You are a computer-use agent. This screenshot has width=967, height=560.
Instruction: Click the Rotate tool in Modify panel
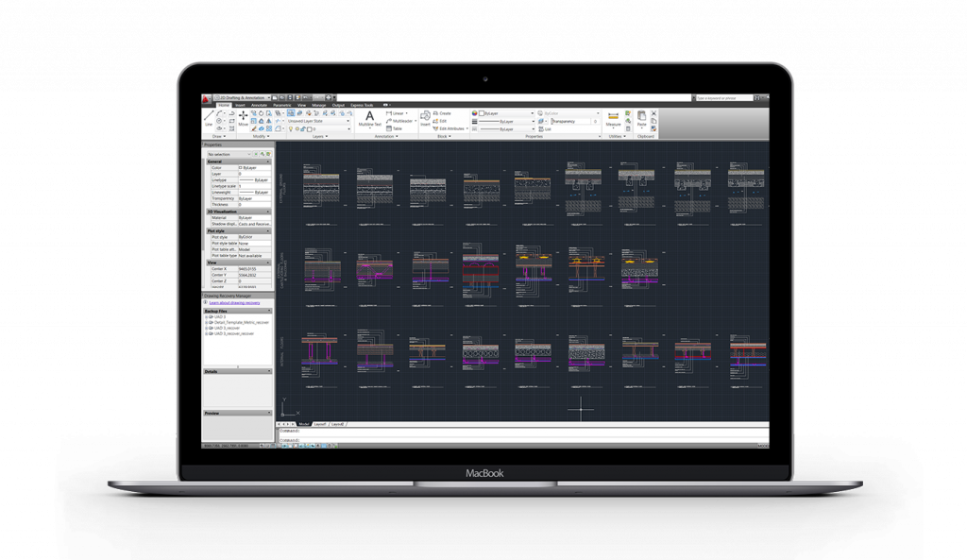pyautogui.click(x=262, y=113)
